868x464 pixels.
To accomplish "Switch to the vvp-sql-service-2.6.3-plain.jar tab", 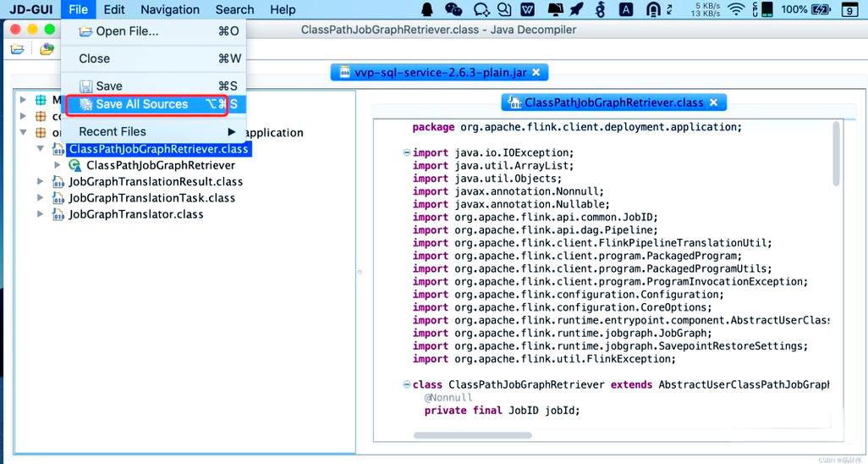I will tap(440, 73).
